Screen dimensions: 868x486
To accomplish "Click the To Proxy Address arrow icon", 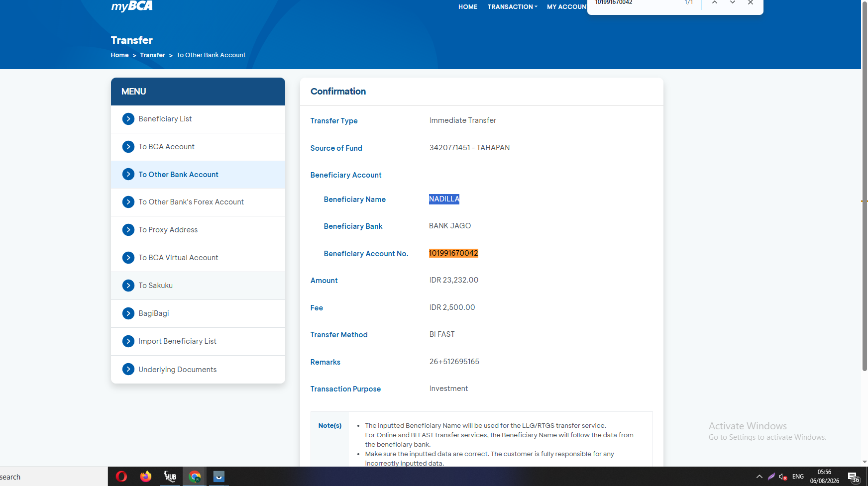I will 128,230.
